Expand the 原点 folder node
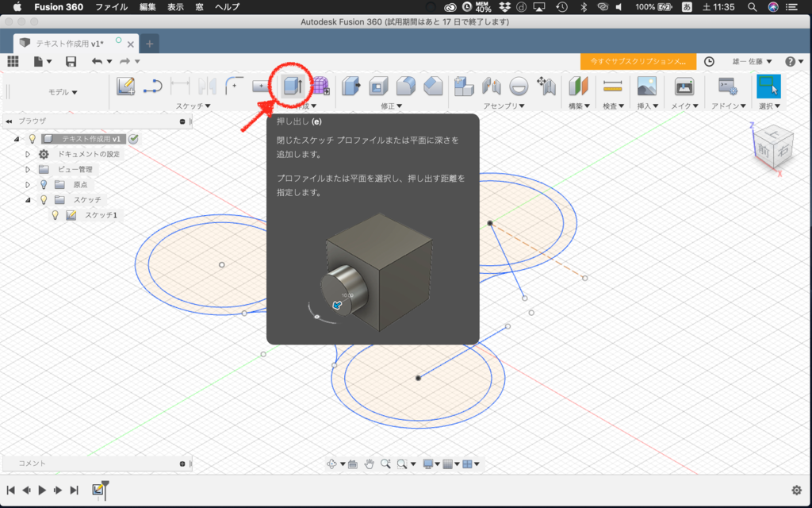The width and height of the screenshot is (812, 508). click(x=28, y=184)
